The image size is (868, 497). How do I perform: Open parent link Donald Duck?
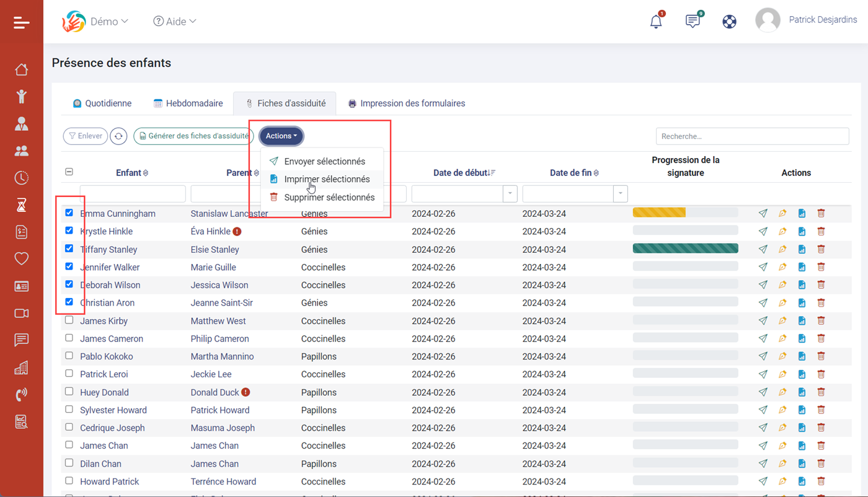click(x=215, y=392)
